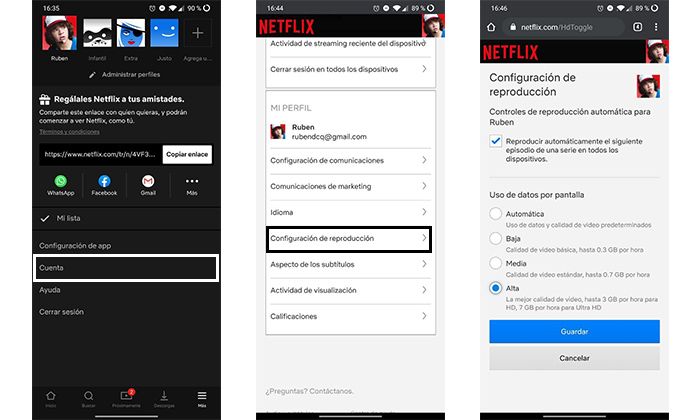This screenshot has height=420, width=700.
Task: Click the blue Guardar button
Action: point(574,332)
